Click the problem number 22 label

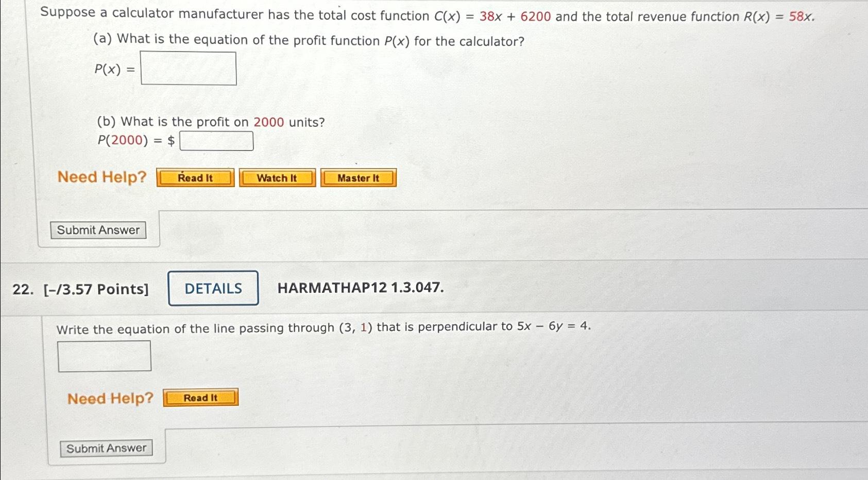tap(22, 289)
